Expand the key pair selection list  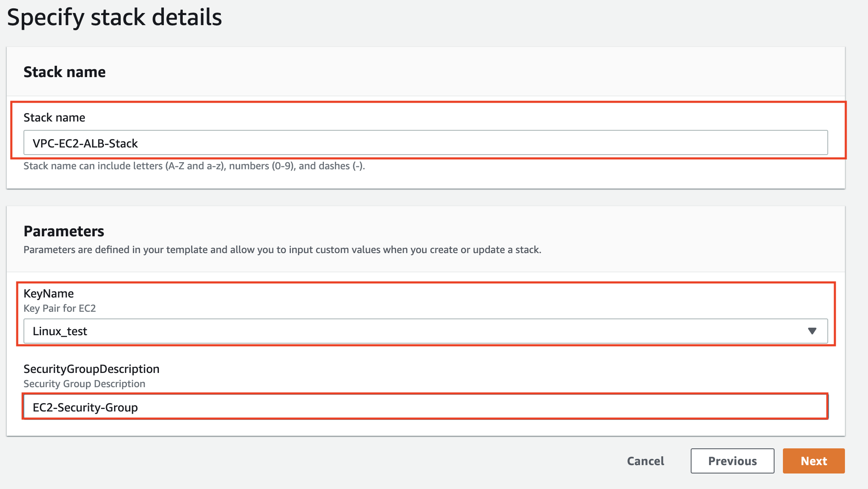tap(812, 331)
